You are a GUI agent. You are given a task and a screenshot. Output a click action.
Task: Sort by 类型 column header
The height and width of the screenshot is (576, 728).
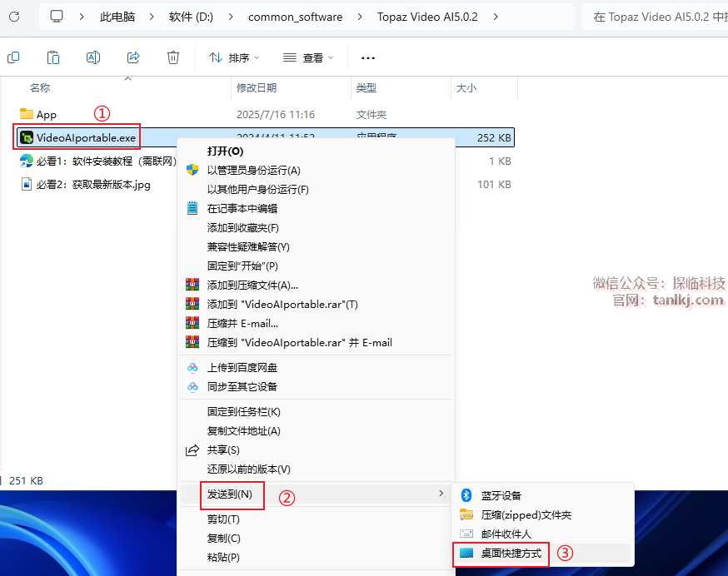(366, 87)
